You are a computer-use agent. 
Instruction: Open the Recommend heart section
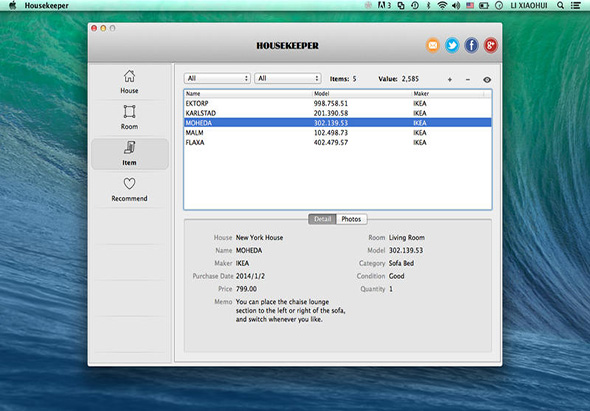[x=129, y=189]
